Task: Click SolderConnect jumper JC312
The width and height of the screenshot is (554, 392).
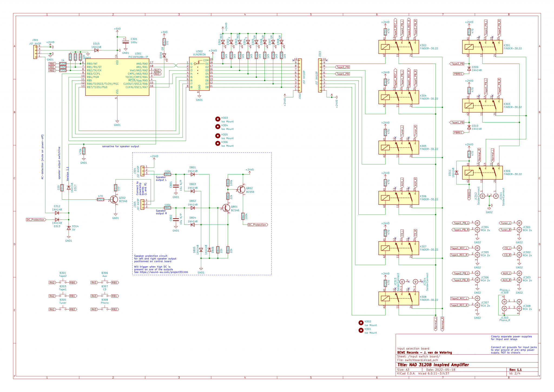Action: (x=483, y=196)
